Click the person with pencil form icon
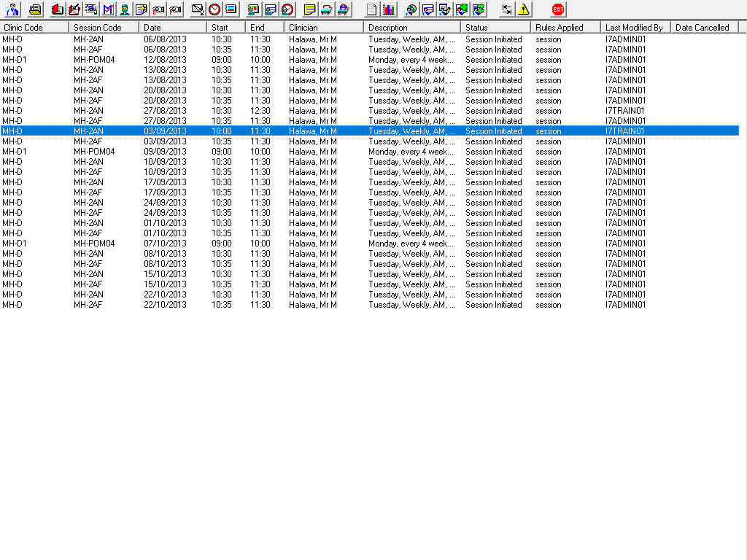Viewport: 747px width, 560px height. point(444,9)
